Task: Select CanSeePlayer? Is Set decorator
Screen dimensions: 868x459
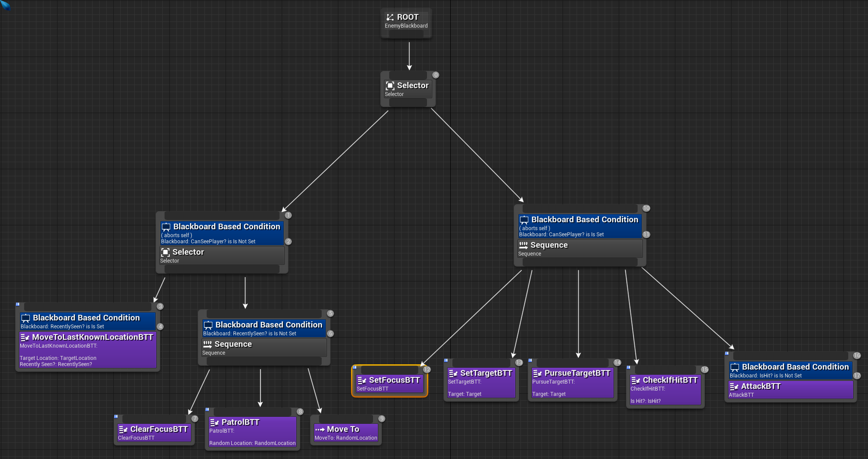Action: pyautogui.click(x=580, y=226)
